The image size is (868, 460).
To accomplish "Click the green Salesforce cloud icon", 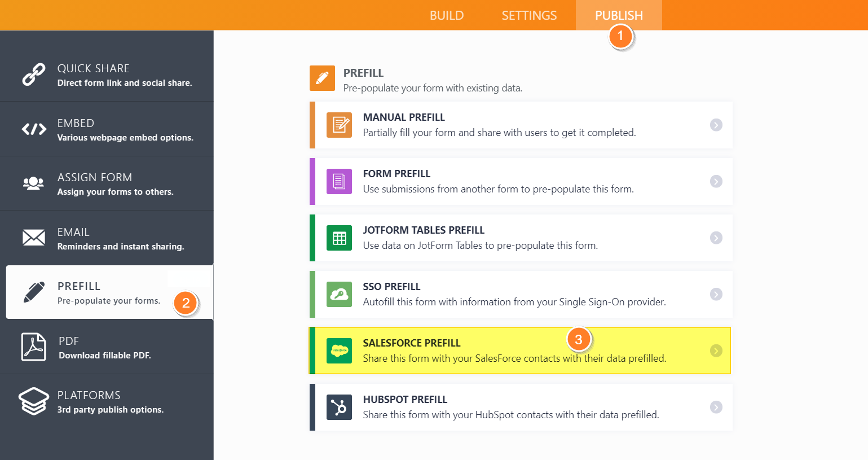I will coord(339,351).
